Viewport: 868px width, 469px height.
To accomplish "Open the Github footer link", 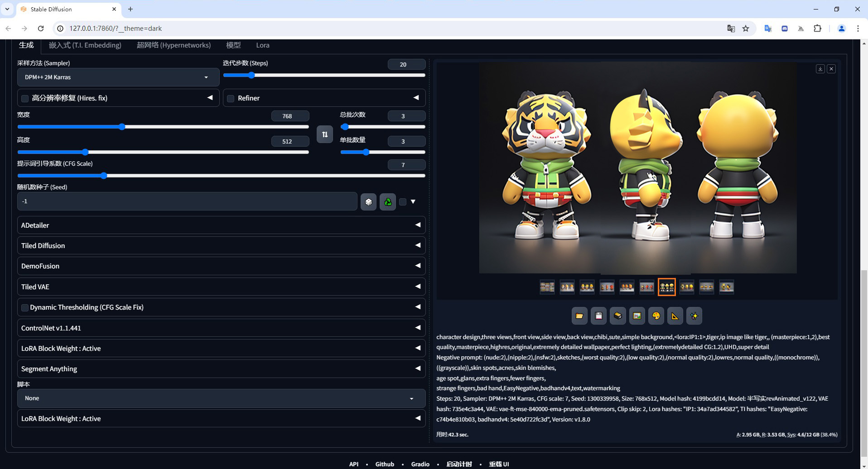I will 385,464.
